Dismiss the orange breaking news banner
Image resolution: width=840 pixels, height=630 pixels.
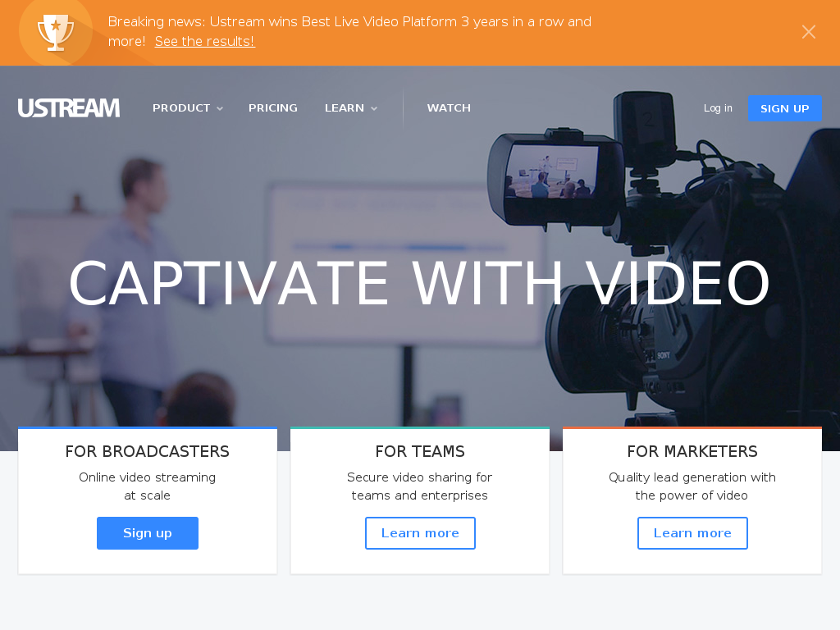(808, 32)
